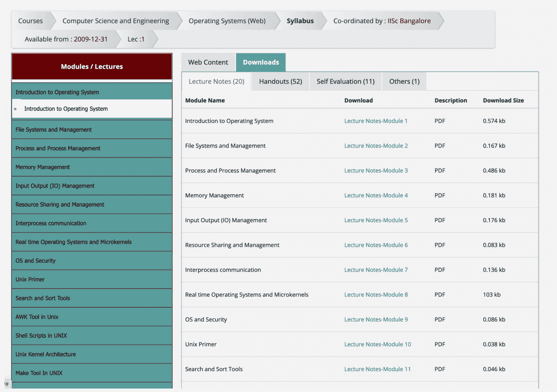The height and width of the screenshot is (392, 557).
Task: Select the Lecture Notes (20) tab
Action: coord(216,82)
